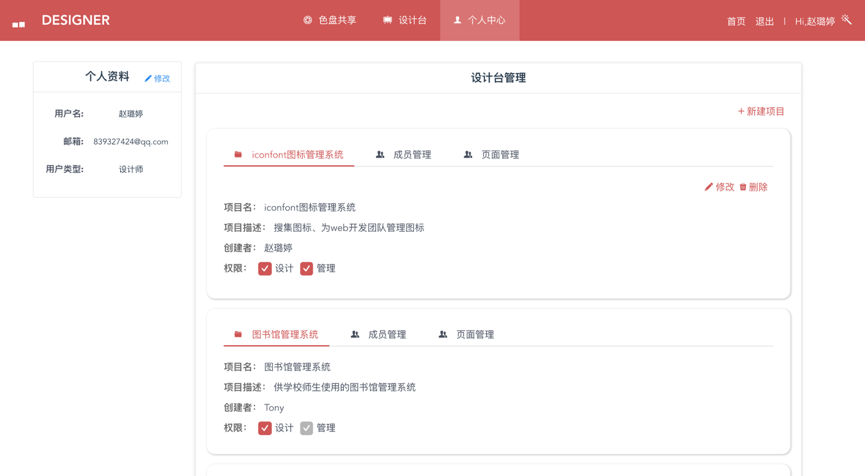Click 删除 for the iconfont project
The height and width of the screenshot is (476, 865).
tap(753, 187)
